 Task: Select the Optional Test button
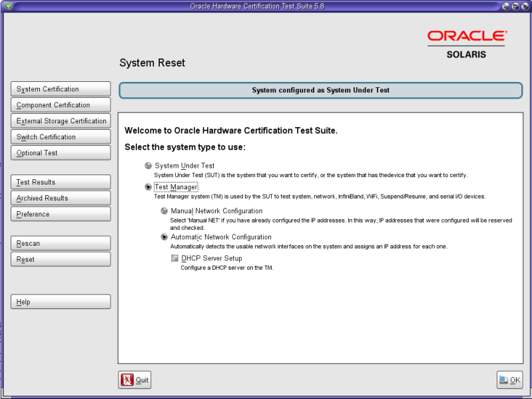pyautogui.click(x=61, y=153)
